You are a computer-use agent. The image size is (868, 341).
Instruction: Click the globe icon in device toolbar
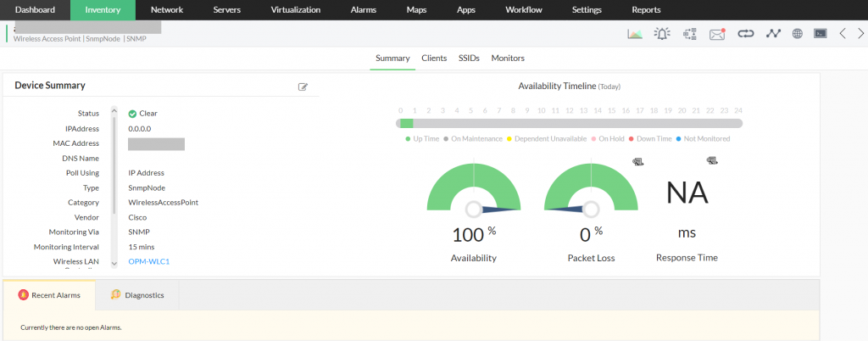click(x=798, y=34)
